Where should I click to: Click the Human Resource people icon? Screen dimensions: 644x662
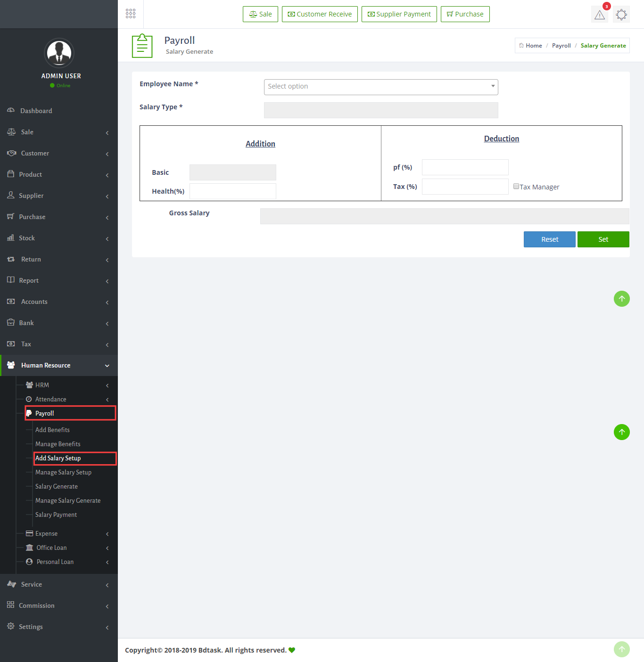coord(11,365)
